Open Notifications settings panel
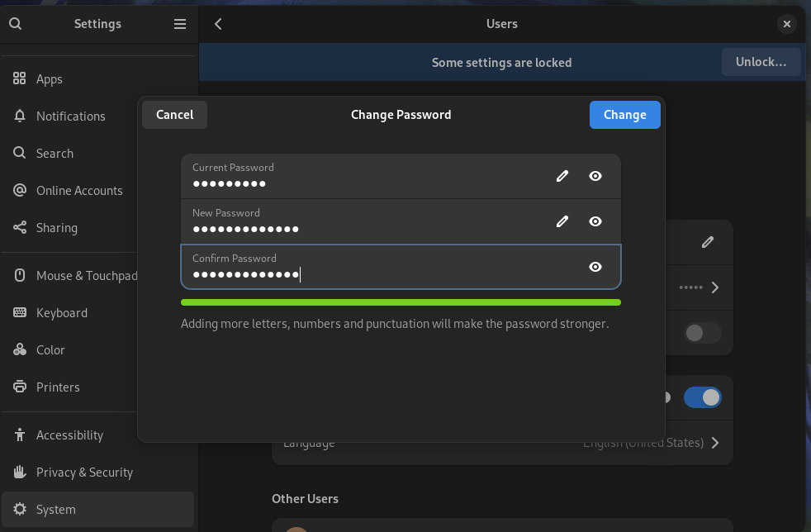811x532 pixels. click(97, 116)
